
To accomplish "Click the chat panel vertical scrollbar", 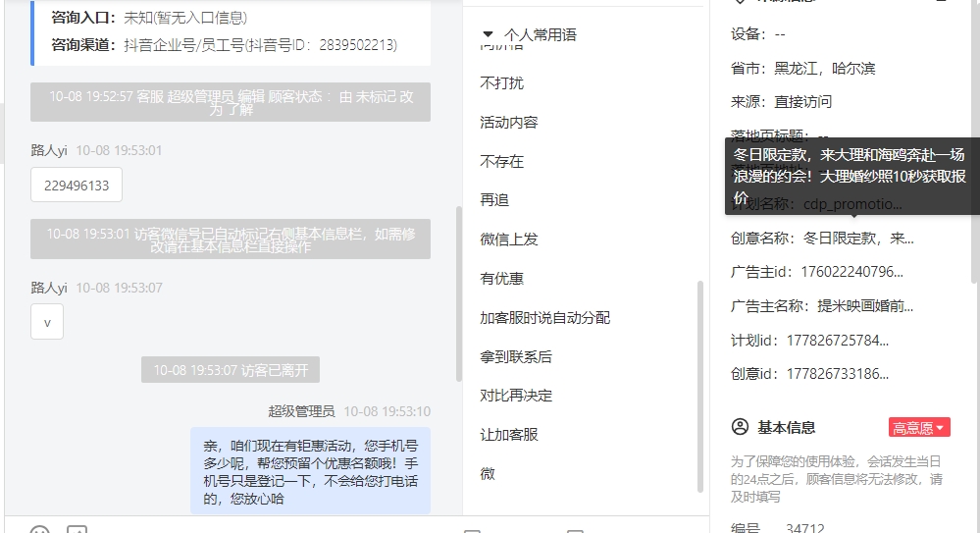I will click(x=459, y=294).
